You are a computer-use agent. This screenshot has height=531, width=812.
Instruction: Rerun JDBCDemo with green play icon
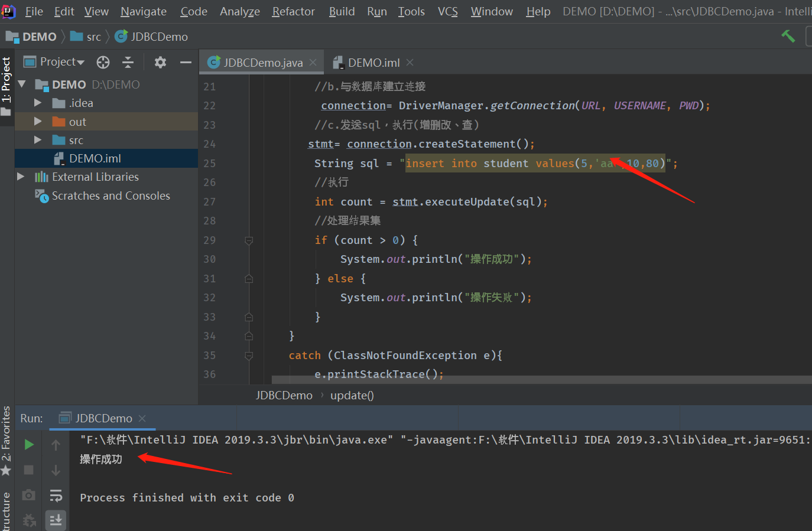29,445
